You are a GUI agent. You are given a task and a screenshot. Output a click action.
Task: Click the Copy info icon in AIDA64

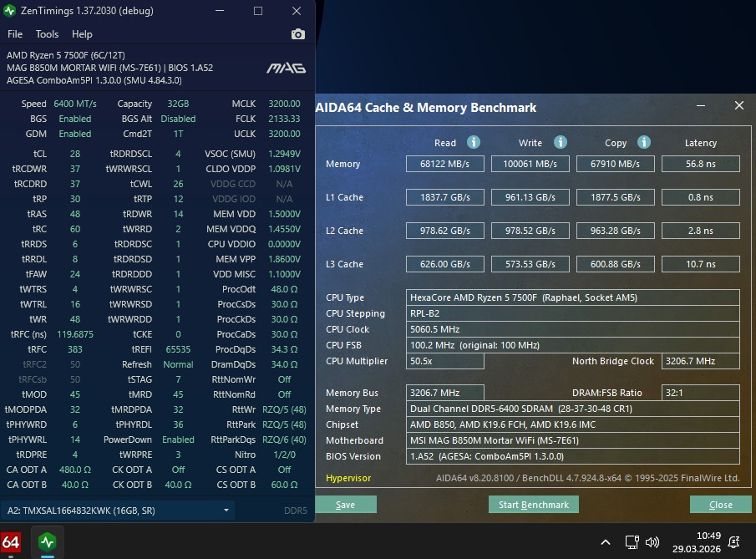point(644,142)
